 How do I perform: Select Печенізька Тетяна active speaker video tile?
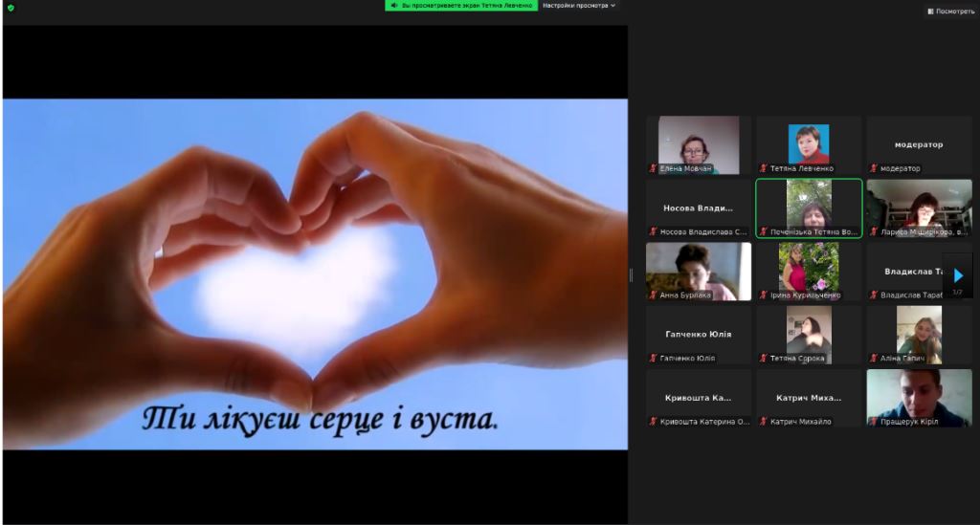pos(809,208)
